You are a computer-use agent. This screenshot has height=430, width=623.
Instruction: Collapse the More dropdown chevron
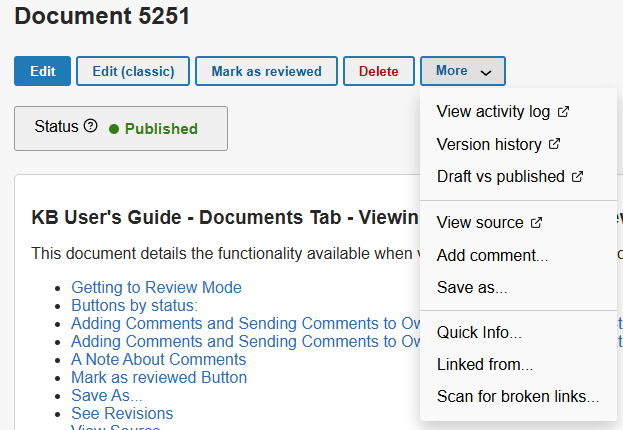click(485, 72)
